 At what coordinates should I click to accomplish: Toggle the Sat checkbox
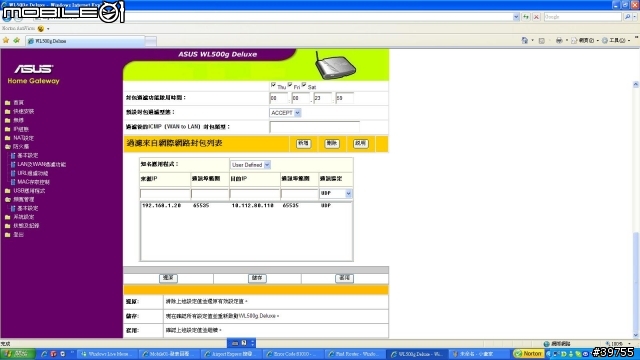click(304, 85)
